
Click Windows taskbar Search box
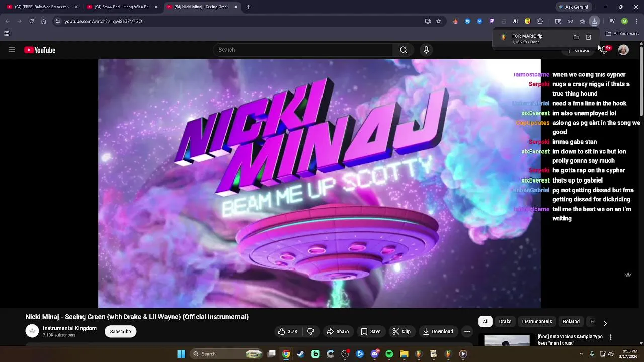click(227, 354)
